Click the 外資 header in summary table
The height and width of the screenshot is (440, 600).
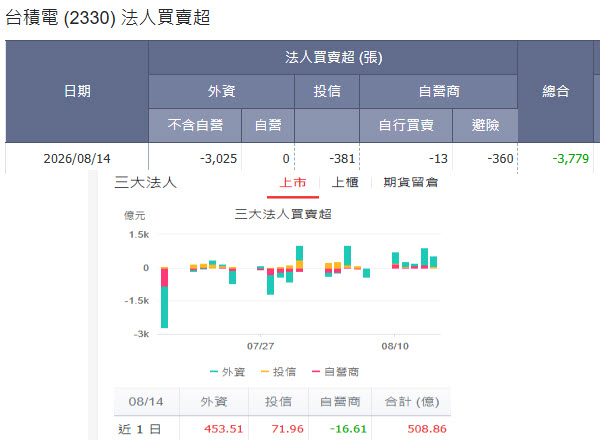tap(214, 401)
